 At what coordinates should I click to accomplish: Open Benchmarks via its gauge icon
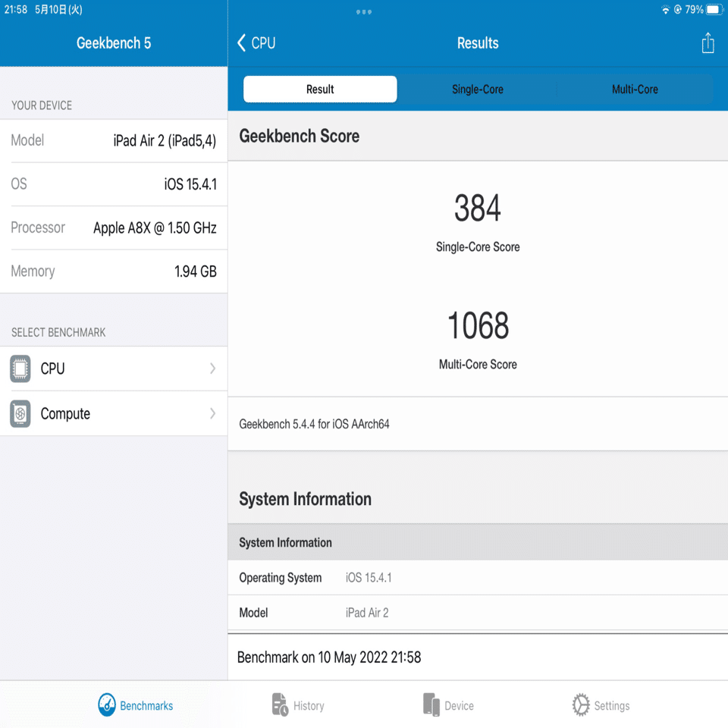107,704
